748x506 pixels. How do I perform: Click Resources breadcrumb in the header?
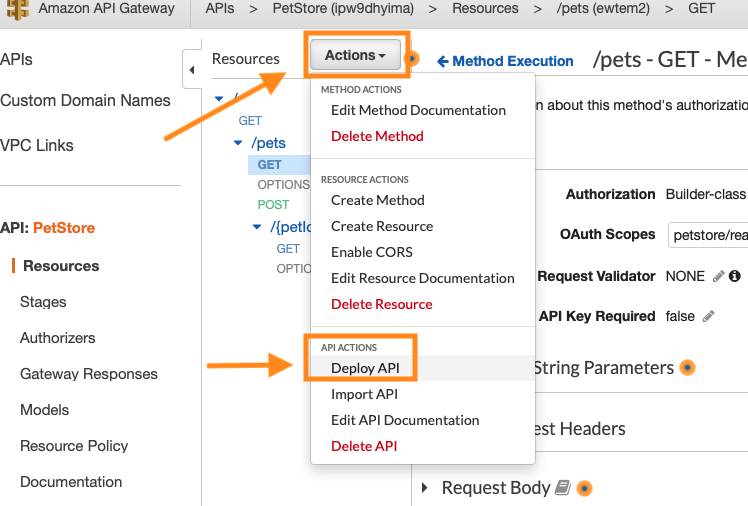tap(485, 9)
